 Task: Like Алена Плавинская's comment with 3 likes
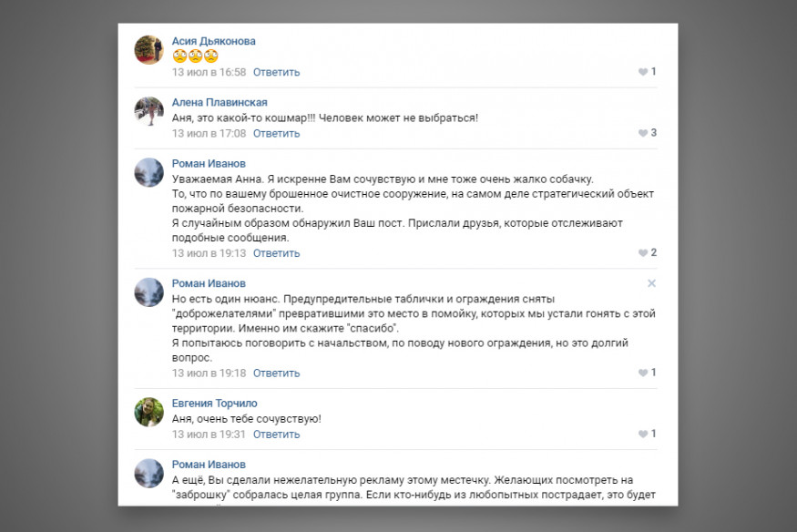coord(643,133)
